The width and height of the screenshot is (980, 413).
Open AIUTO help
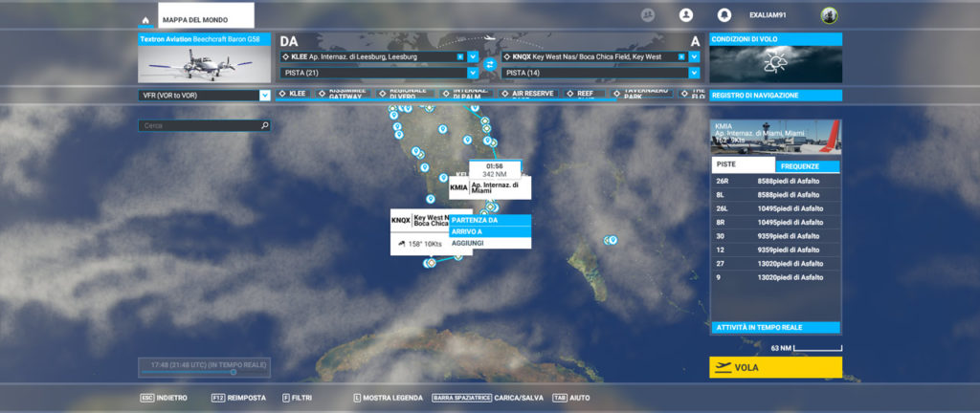point(571,398)
